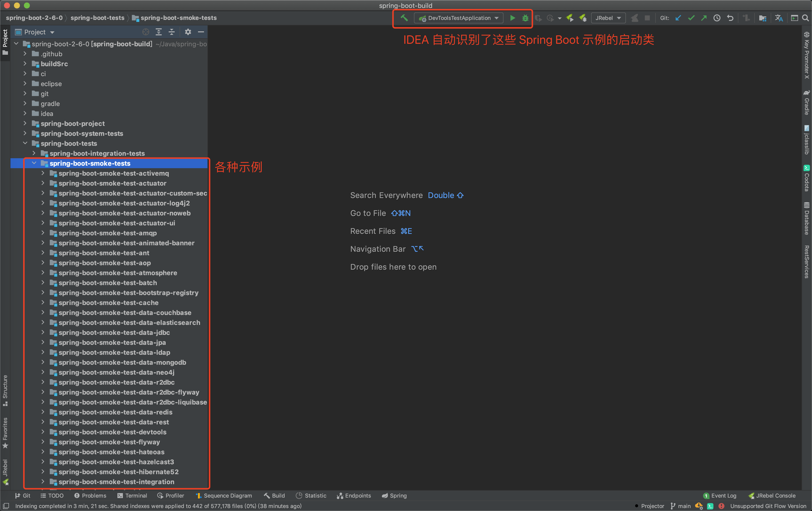The image size is (812, 511).
Task: Open the Structure side panel
Action: [5, 391]
